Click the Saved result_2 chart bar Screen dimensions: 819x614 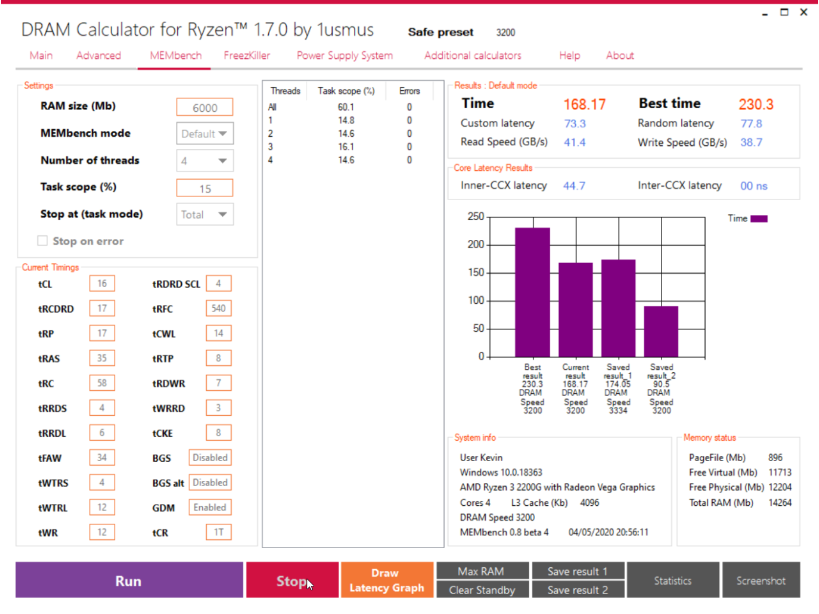(x=661, y=332)
